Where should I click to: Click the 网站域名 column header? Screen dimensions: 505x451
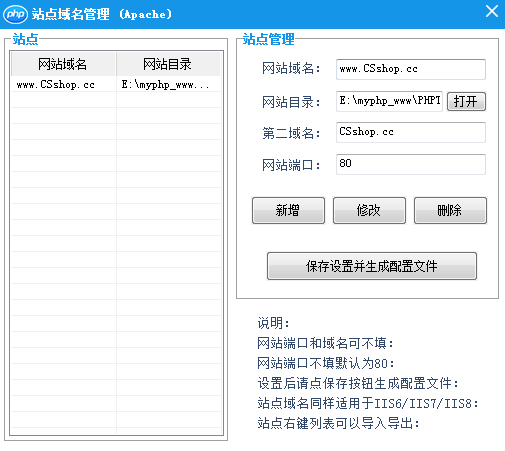pyautogui.click(x=63, y=64)
